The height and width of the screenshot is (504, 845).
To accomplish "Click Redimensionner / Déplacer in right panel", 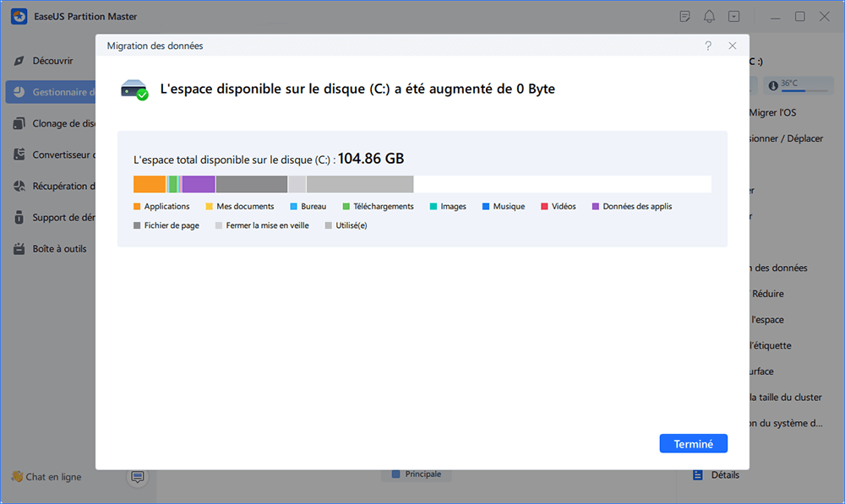I will coord(786,138).
